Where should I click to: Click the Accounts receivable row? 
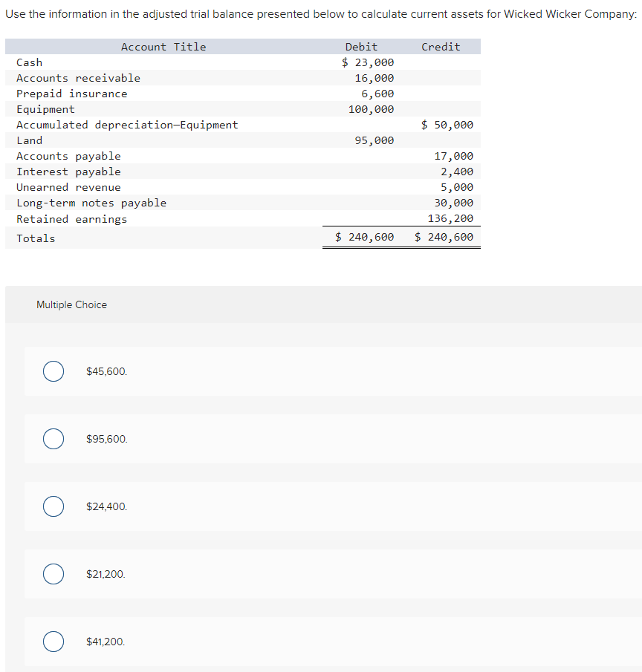click(x=77, y=78)
